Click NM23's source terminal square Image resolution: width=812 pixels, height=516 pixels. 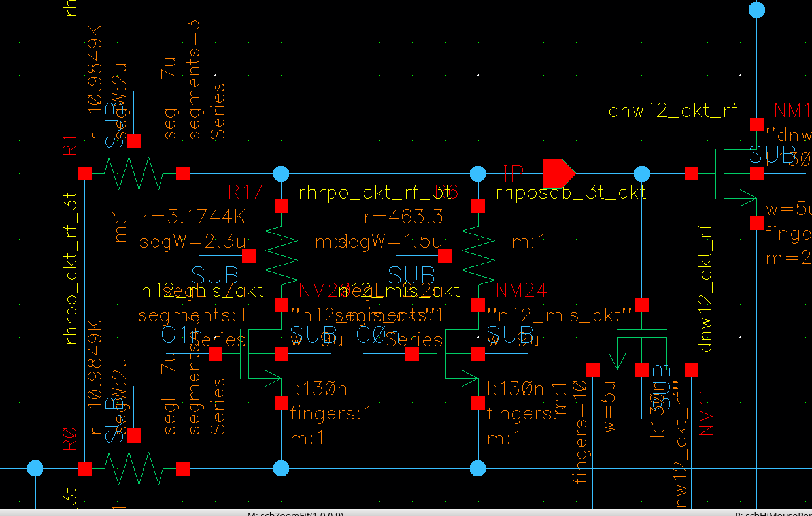(x=281, y=403)
